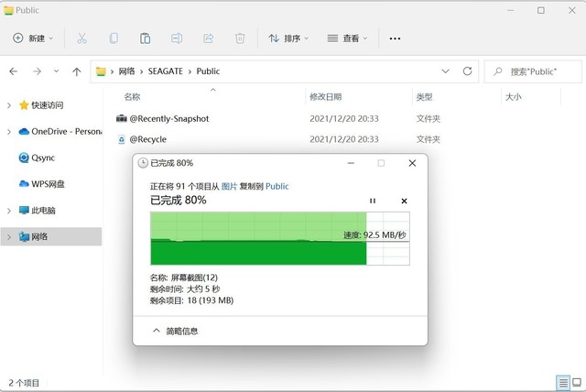
Task: Maximize the Public explorer window
Action: pos(541,10)
